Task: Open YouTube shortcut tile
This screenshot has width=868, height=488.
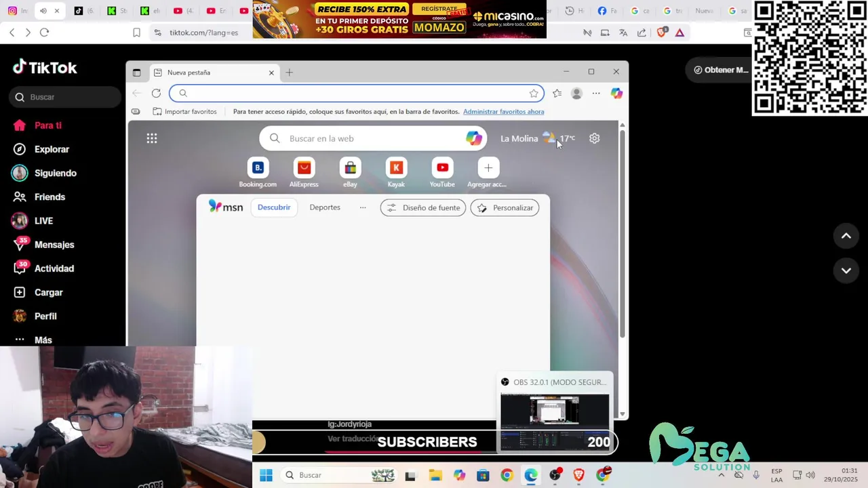Action: point(442,174)
